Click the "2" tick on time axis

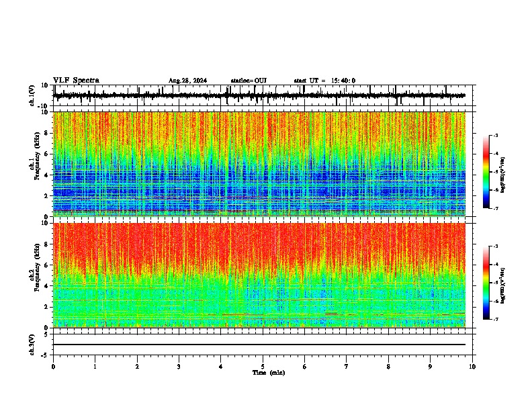coord(137,367)
